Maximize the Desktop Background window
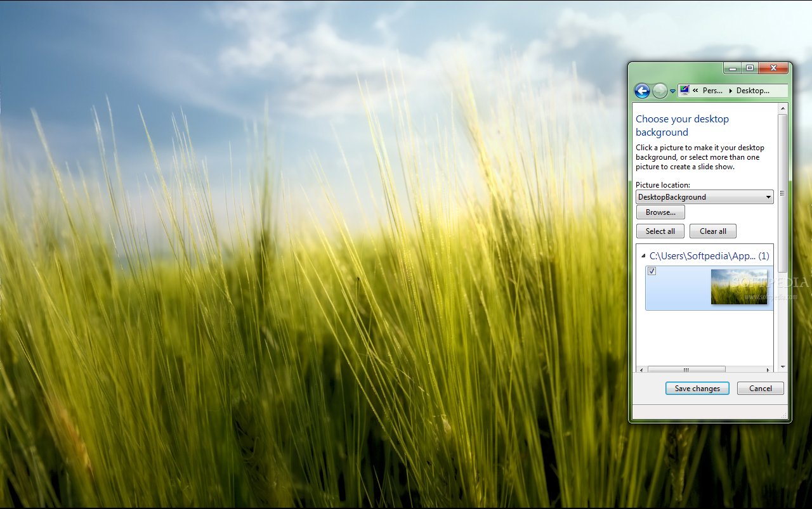This screenshot has height=509, width=812. (x=749, y=68)
